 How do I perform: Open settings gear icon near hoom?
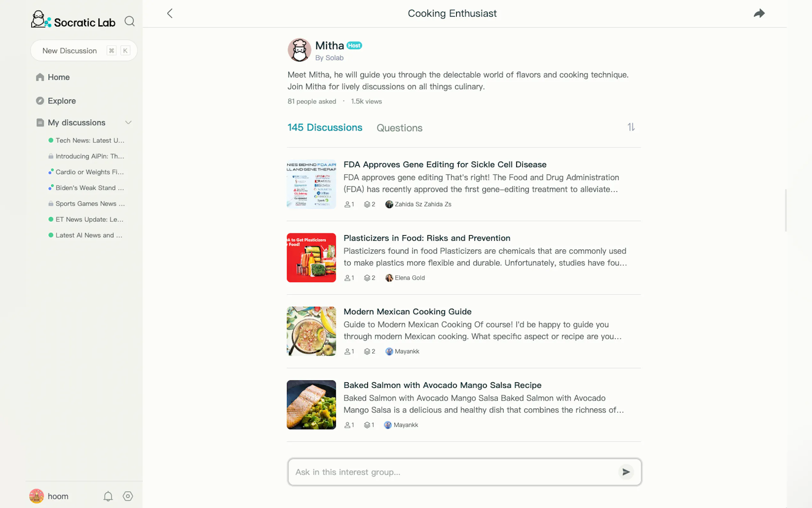(x=128, y=496)
